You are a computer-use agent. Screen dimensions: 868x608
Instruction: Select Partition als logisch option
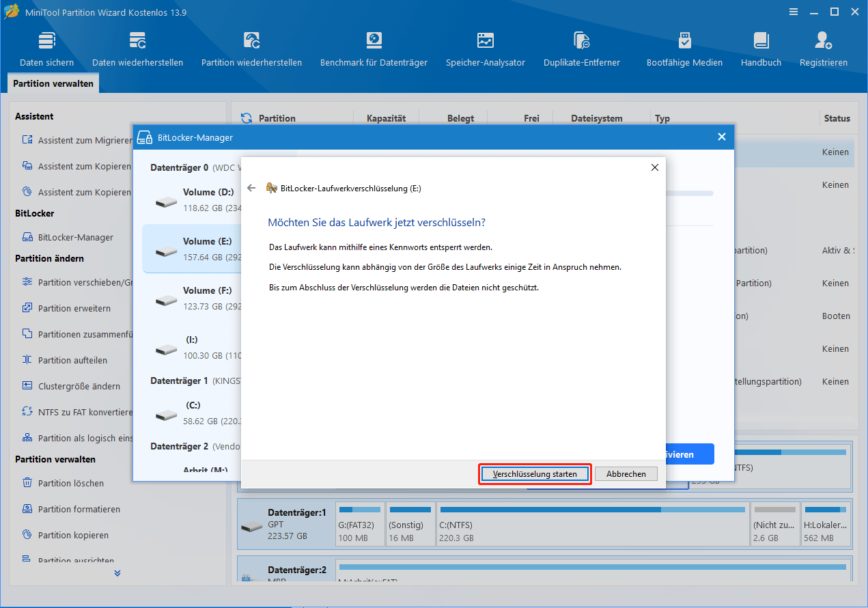pos(76,438)
